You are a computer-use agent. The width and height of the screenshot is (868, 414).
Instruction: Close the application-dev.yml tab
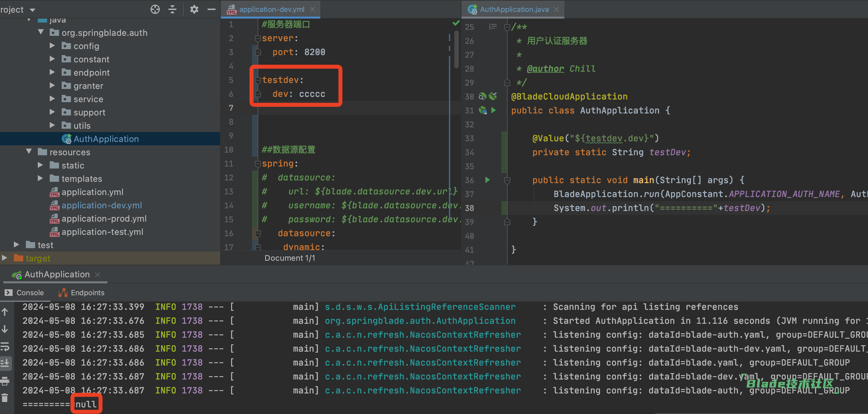pos(312,9)
